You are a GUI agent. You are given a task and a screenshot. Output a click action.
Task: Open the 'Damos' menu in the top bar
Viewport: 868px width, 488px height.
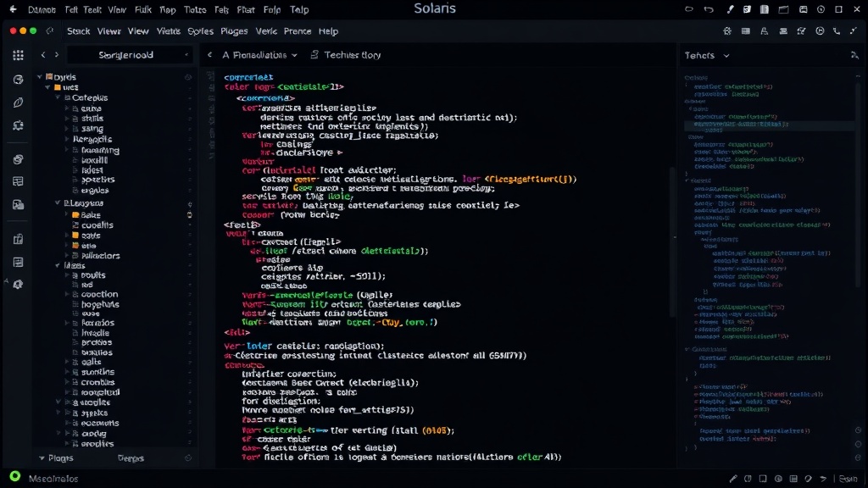42,9
